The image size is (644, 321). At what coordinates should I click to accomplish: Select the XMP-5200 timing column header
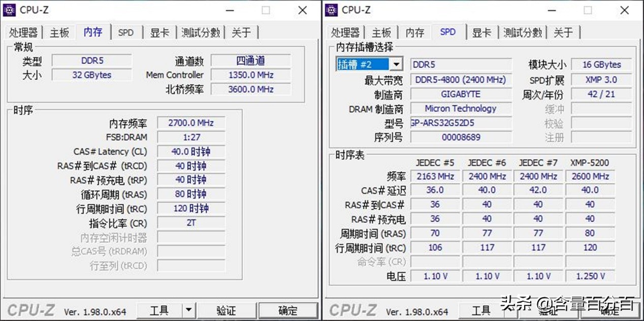coord(590,163)
